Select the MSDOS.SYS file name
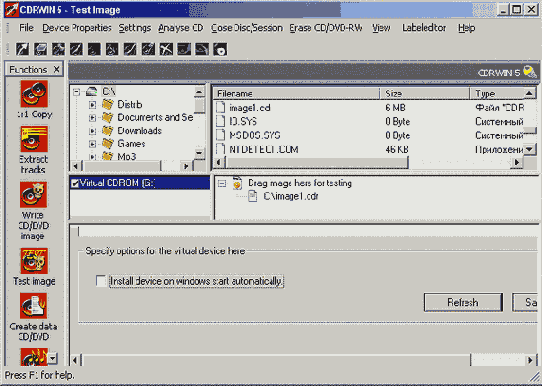Image resolution: width=542 pixels, height=386 pixels. point(255,135)
